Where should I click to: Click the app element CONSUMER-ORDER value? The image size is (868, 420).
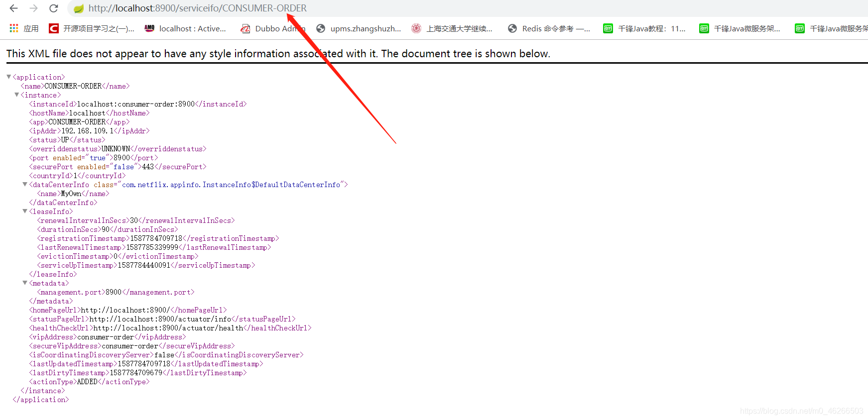77,122
